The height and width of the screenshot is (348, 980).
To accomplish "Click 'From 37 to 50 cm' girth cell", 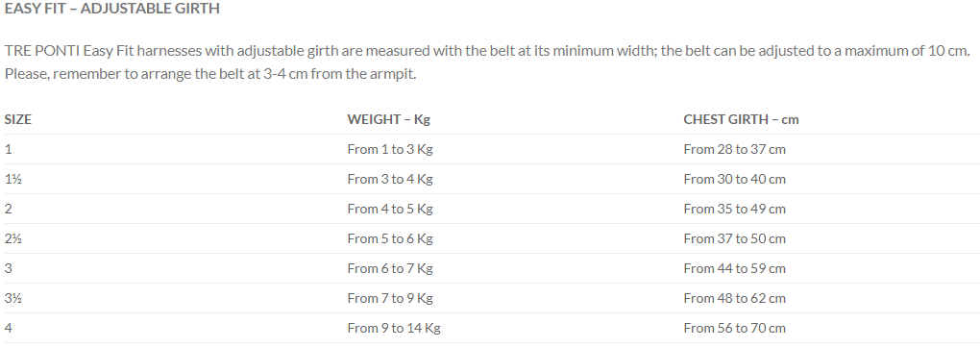I will point(734,238).
